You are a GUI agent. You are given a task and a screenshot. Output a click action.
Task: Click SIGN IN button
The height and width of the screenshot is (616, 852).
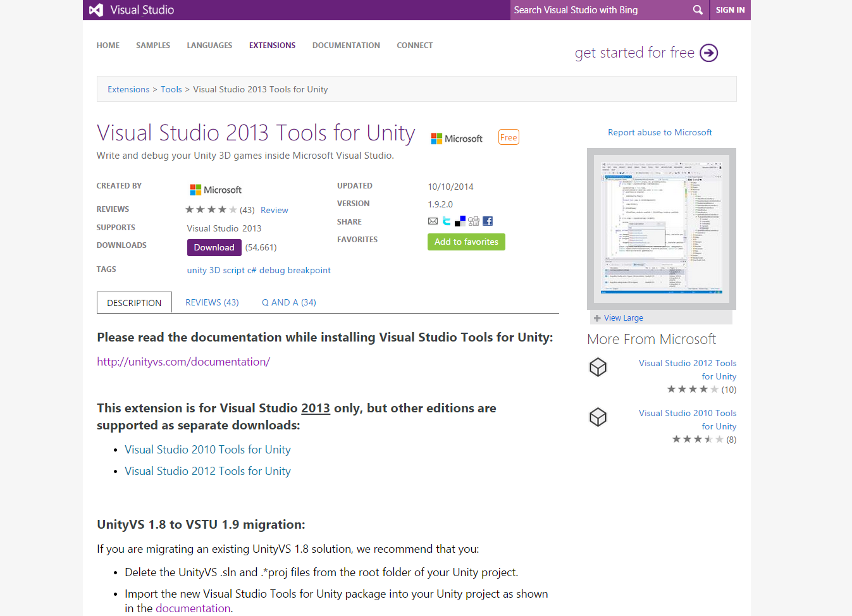[x=730, y=10]
